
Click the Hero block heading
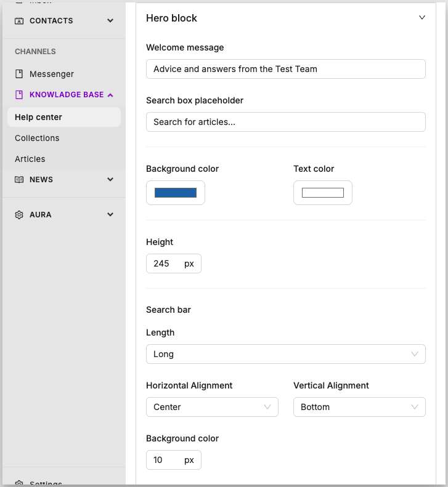[x=171, y=18]
